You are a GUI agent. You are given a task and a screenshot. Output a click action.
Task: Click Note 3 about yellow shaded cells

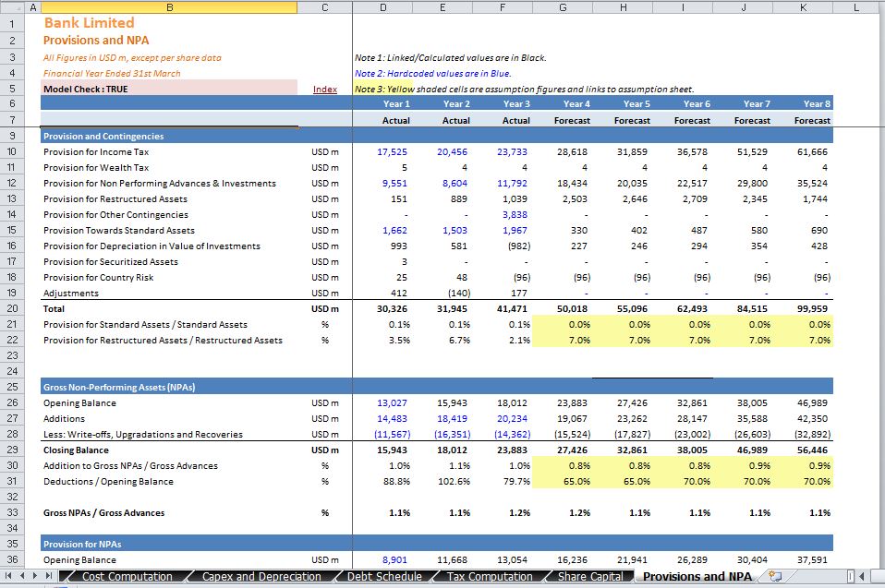(x=525, y=89)
